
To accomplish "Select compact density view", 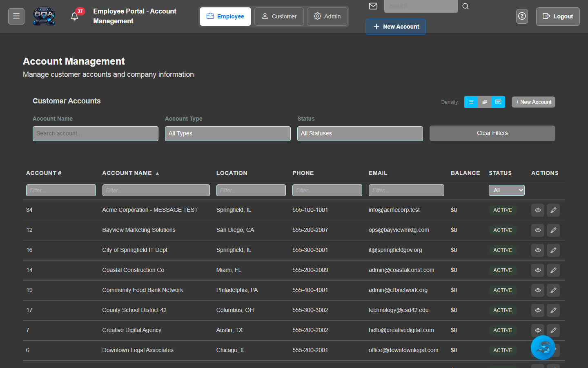I will coord(471,102).
